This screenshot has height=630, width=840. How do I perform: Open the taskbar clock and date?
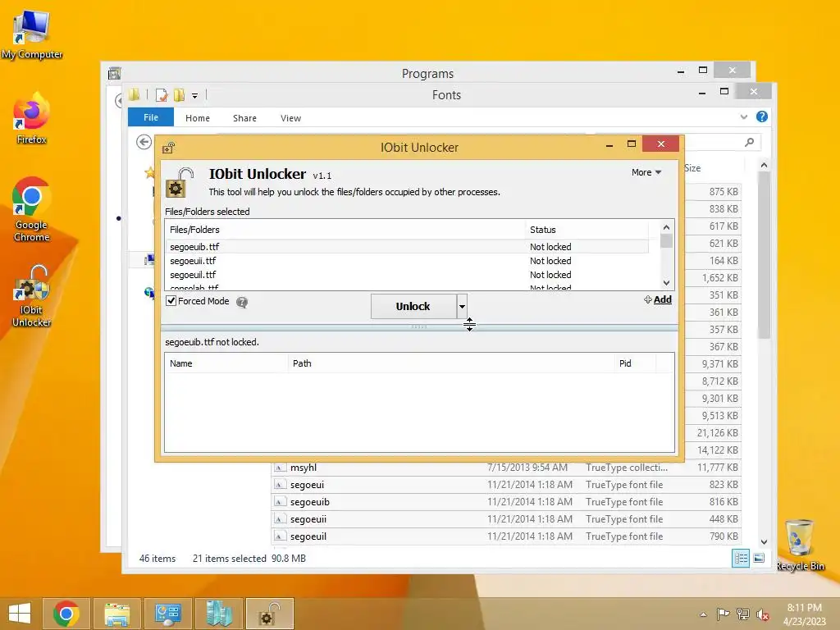click(x=804, y=614)
